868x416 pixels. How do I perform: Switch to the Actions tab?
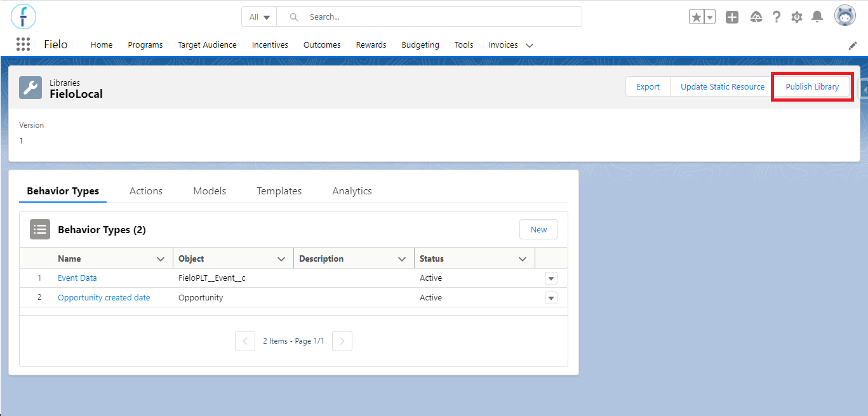pos(146,191)
